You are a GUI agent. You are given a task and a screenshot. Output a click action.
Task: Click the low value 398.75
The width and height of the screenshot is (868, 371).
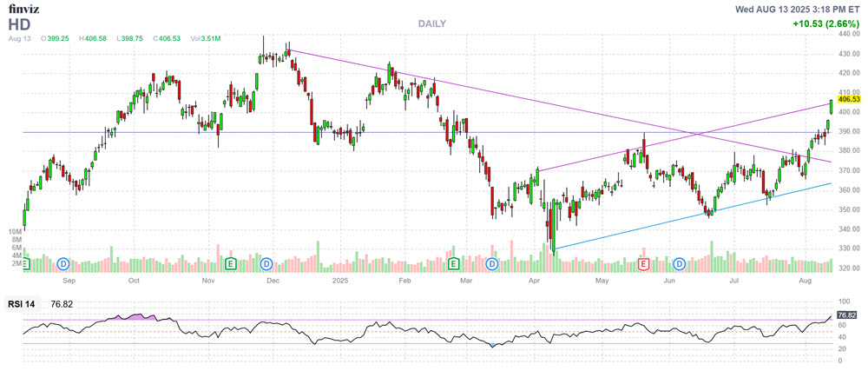tap(132, 39)
